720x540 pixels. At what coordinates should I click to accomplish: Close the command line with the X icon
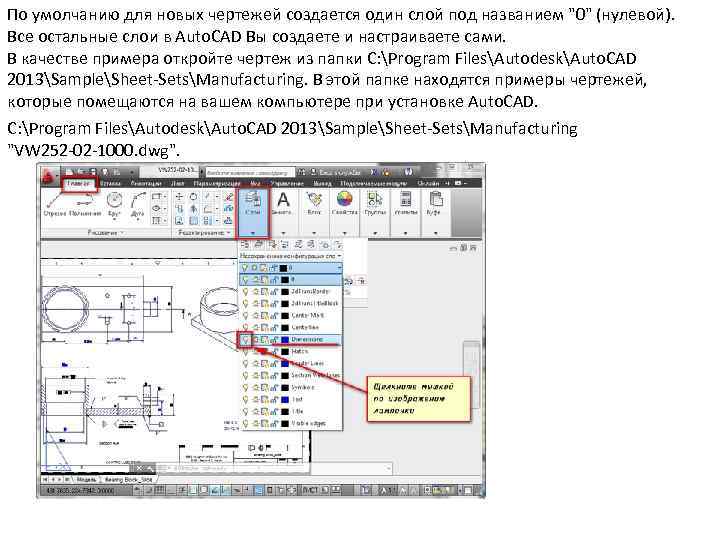click(140, 468)
